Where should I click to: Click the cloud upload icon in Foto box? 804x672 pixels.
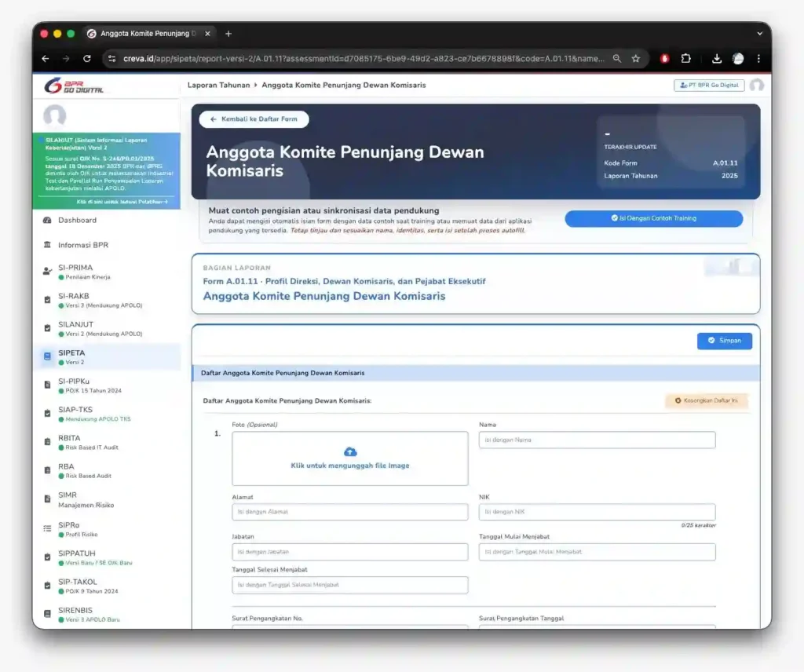point(350,451)
